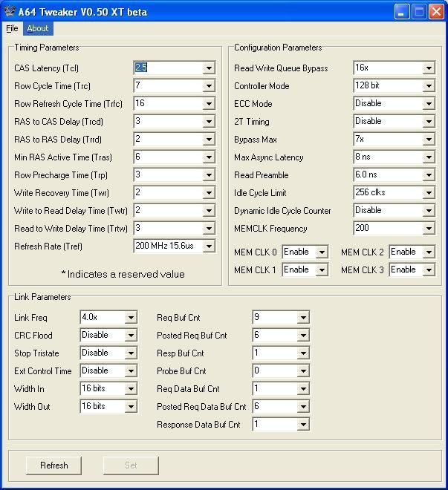The image size is (448, 490).
Task: Open the About menu
Action: coord(37,29)
